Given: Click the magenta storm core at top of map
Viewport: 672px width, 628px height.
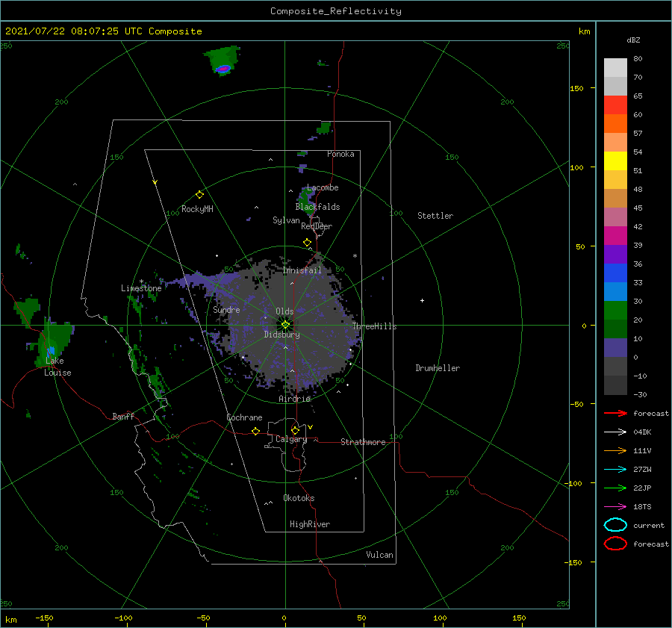Looking at the screenshot, I should 223,69.
